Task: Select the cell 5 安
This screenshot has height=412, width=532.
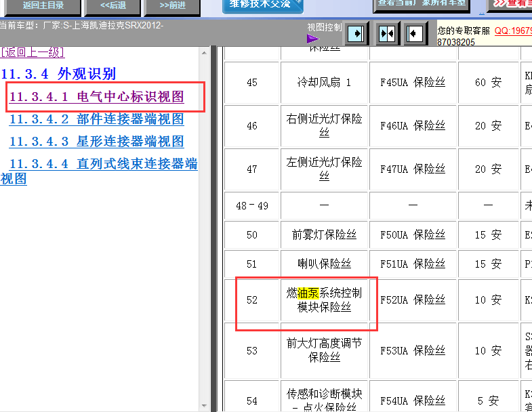Action: click(488, 396)
